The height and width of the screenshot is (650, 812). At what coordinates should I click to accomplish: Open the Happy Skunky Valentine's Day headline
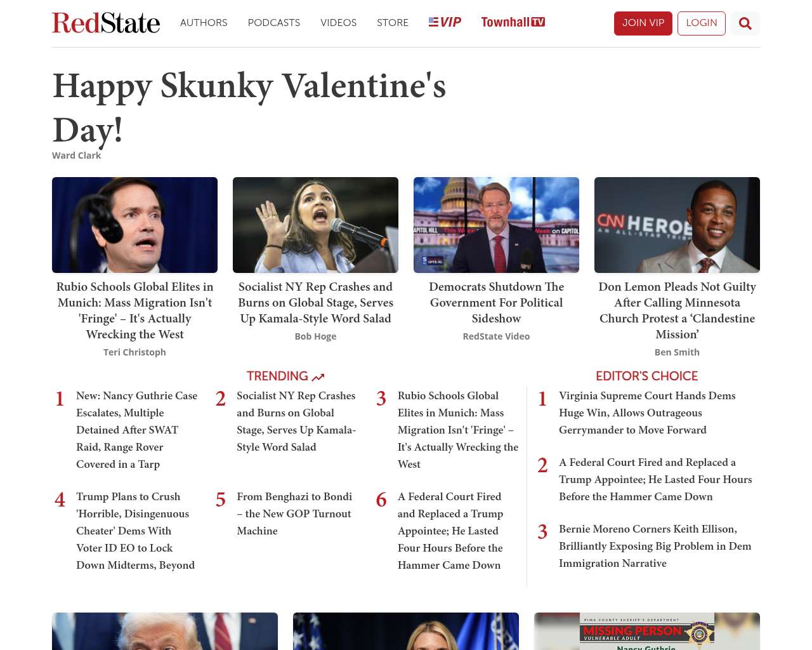[x=249, y=107]
